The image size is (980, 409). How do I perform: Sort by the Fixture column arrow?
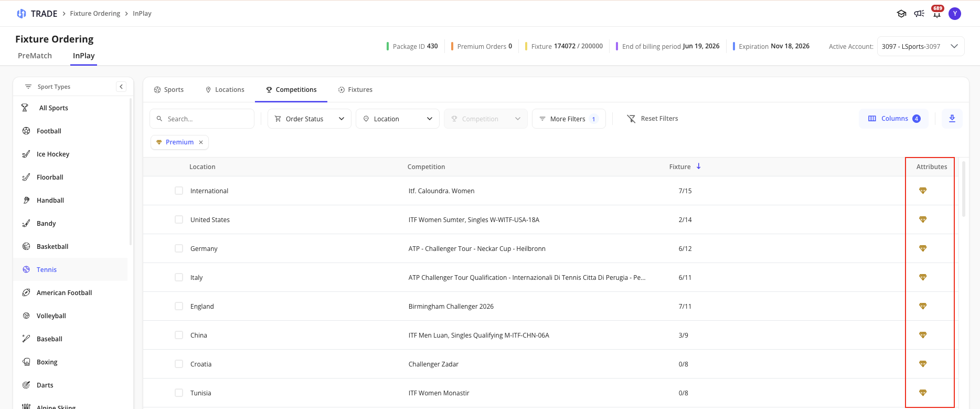(699, 166)
